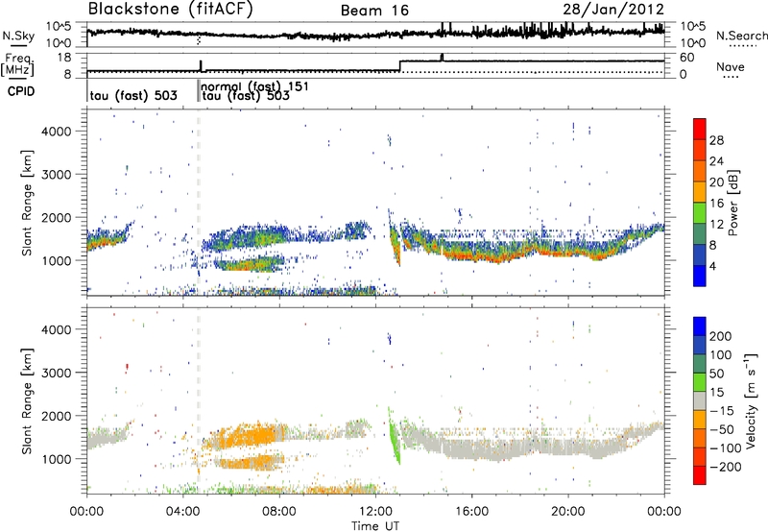This screenshot has width=768, height=532.
Task: Click the "-100" tick on the Velocity color bar
Action: 726,448
